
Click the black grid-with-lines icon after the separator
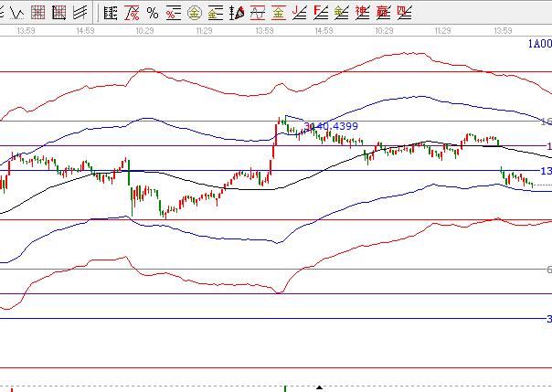pos(111,13)
